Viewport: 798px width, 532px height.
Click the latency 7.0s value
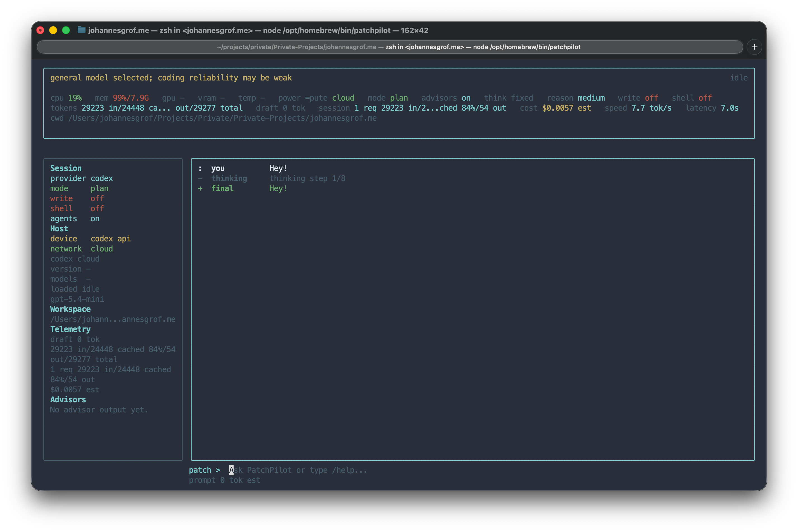tap(712, 108)
